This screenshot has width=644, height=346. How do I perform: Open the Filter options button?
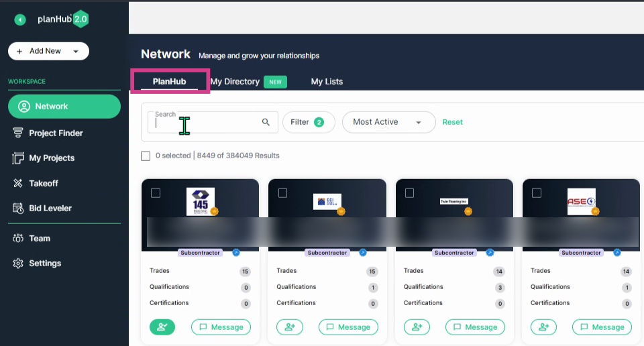pyautogui.click(x=309, y=122)
